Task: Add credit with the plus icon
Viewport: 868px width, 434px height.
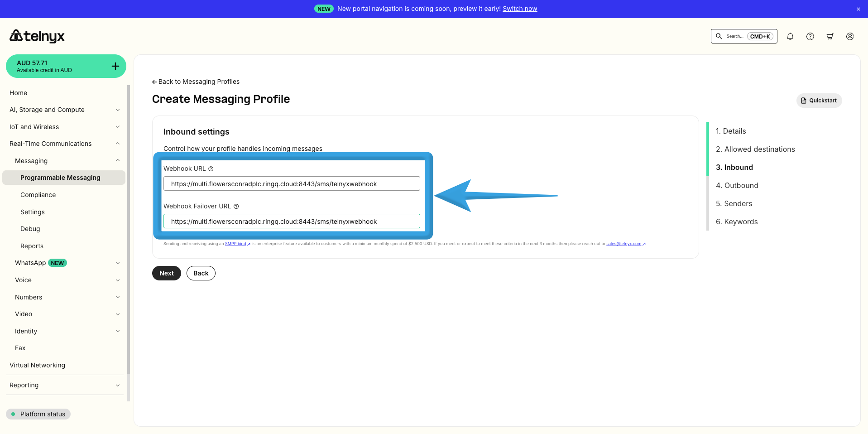Action: click(x=115, y=66)
